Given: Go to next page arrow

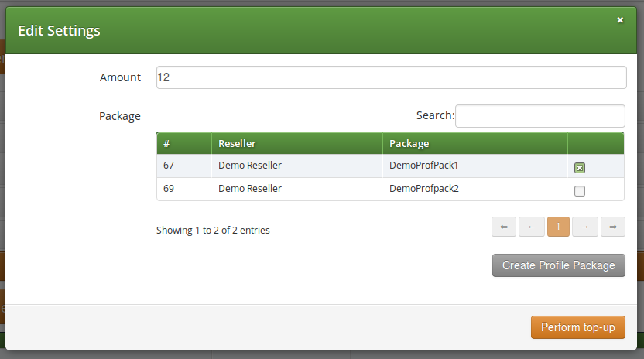Looking at the screenshot, I should click(x=585, y=227).
